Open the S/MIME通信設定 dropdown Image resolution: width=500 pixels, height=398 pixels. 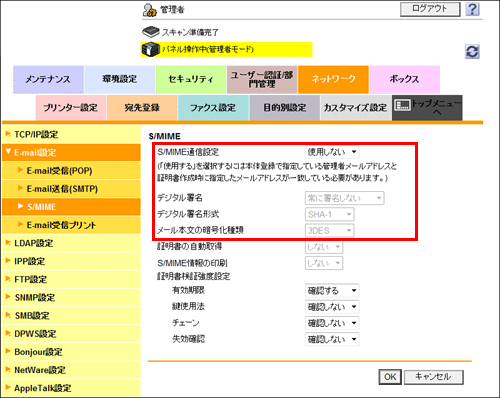tap(332, 152)
